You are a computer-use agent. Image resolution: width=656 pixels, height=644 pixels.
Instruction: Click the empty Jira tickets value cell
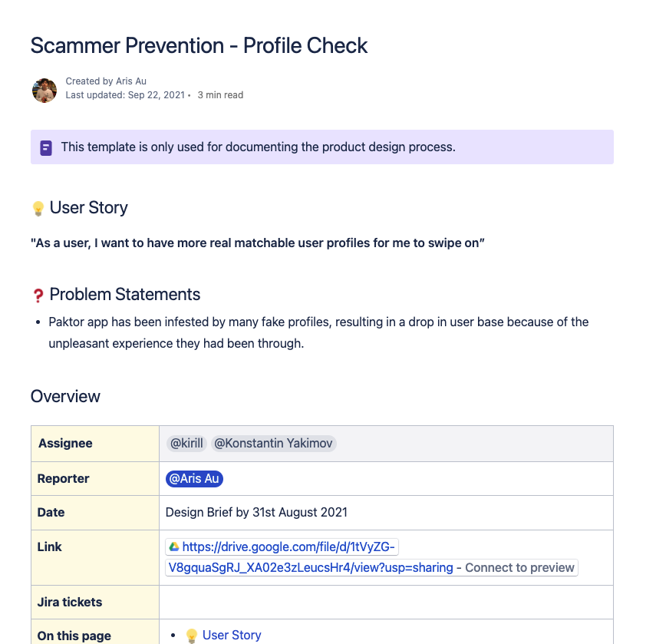pyautogui.click(x=386, y=603)
